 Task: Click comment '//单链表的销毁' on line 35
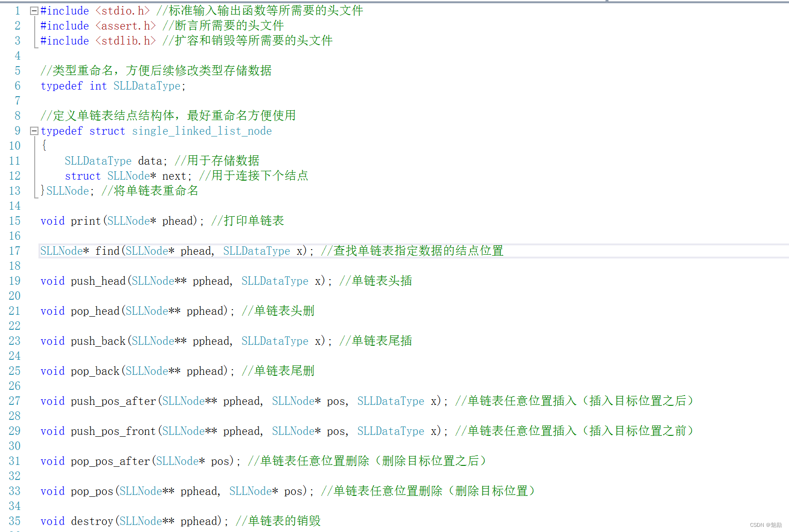click(x=278, y=521)
